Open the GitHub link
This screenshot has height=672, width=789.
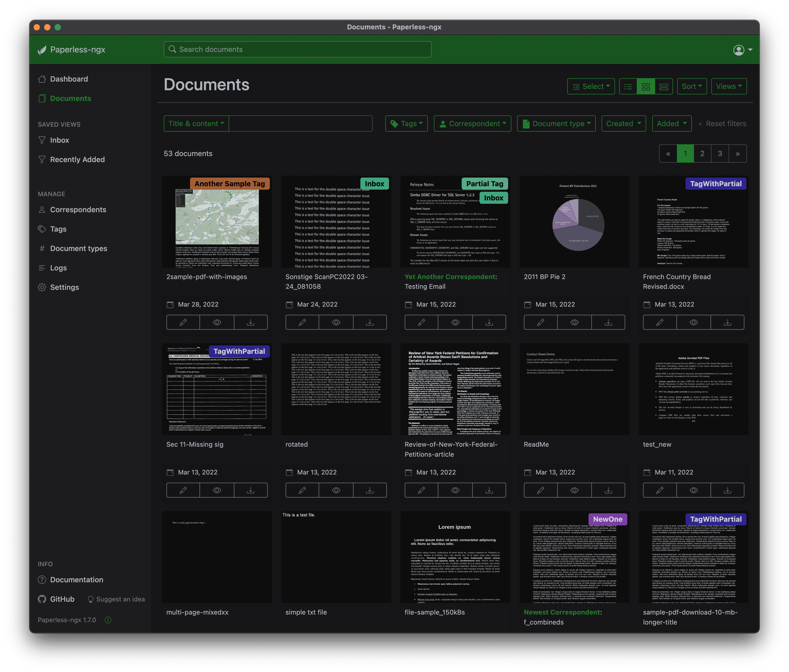click(56, 599)
